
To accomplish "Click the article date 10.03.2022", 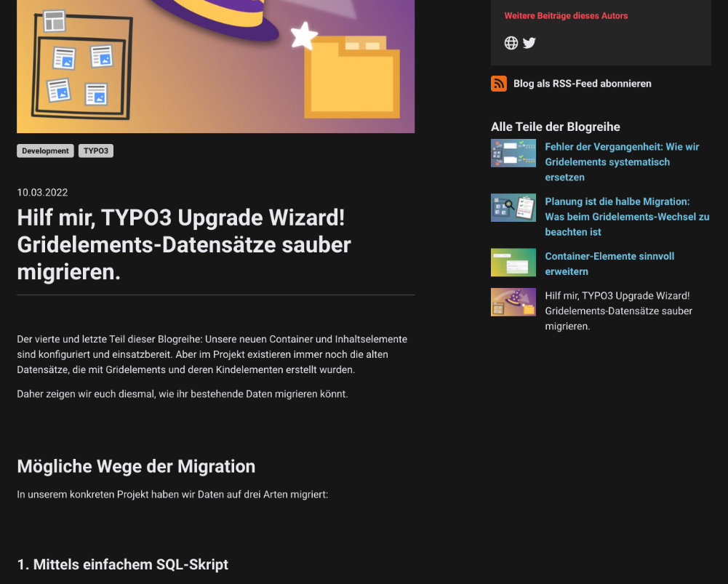I will (x=42, y=192).
